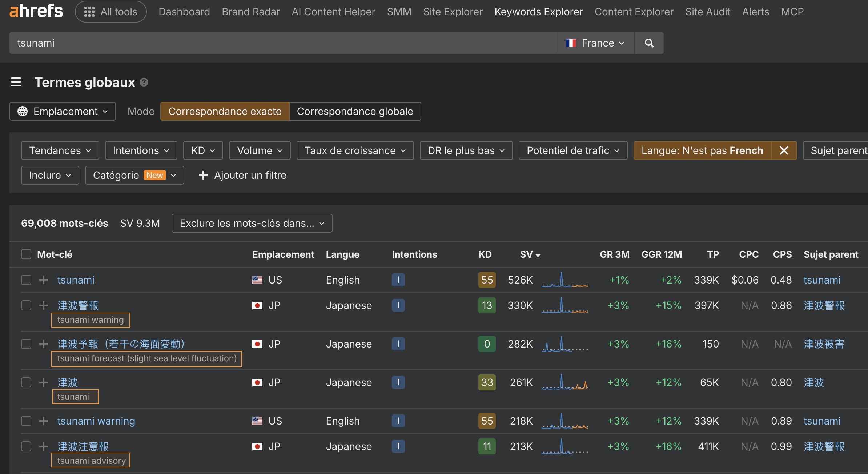The height and width of the screenshot is (474, 868).
Task: Open the France country selector
Action: (595, 43)
